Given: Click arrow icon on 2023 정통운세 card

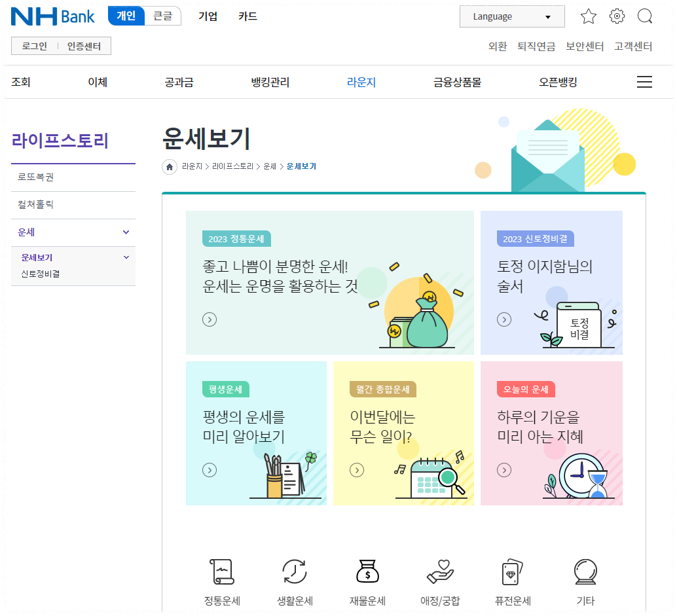Looking at the screenshot, I should point(210,319).
